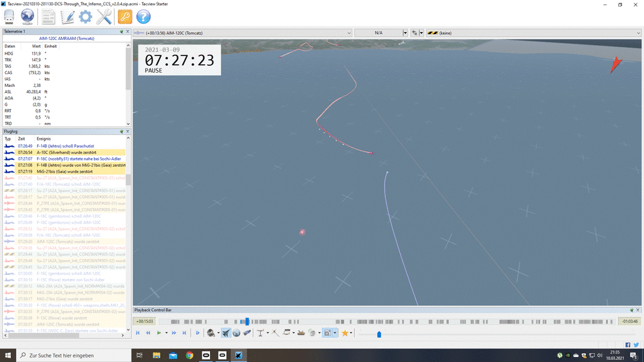
Task: Expand the play speed dropdown arrow
Action: tap(166, 333)
